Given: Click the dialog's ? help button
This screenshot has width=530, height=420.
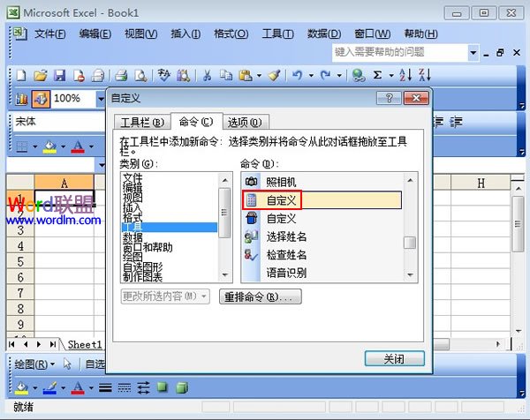Looking at the screenshot, I should (389, 98).
